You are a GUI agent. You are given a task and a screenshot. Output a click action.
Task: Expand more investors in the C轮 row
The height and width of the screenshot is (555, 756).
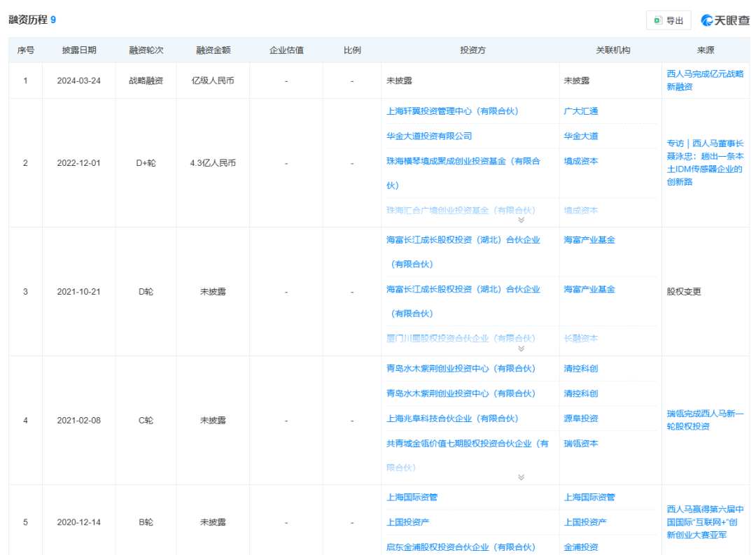(521, 477)
